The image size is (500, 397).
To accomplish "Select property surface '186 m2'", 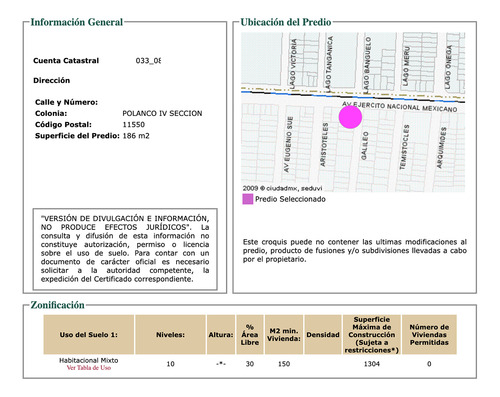I will pyautogui.click(x=136, y=136).
